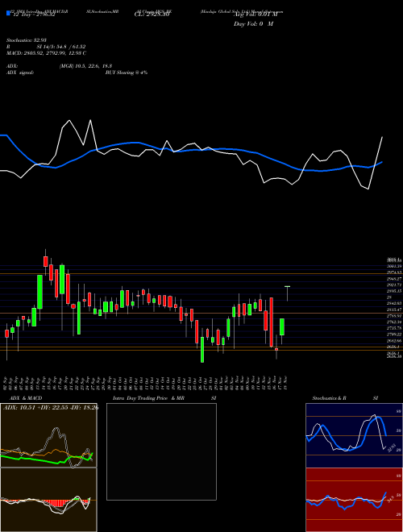Viewport: 403px width, 532px height.
Task: Click the 2974.53 price level label
Action: (x=394, y=272)
